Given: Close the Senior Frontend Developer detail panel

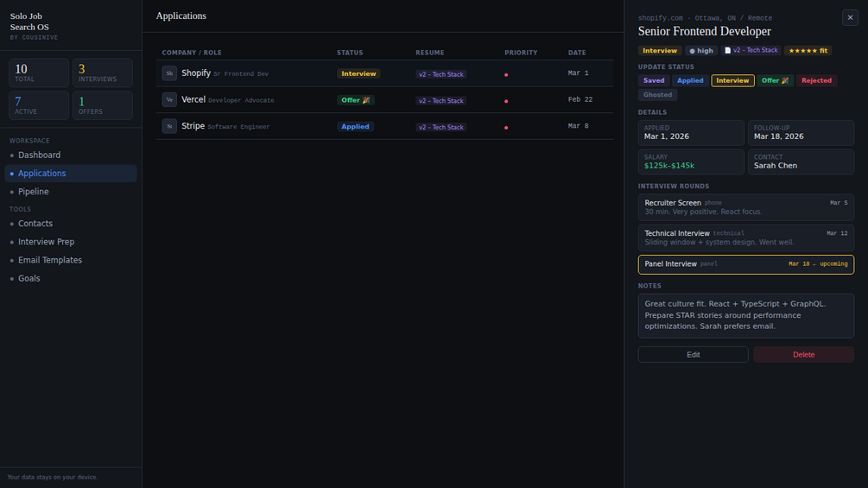Looking at the screenshot, I should coord(850,17).
